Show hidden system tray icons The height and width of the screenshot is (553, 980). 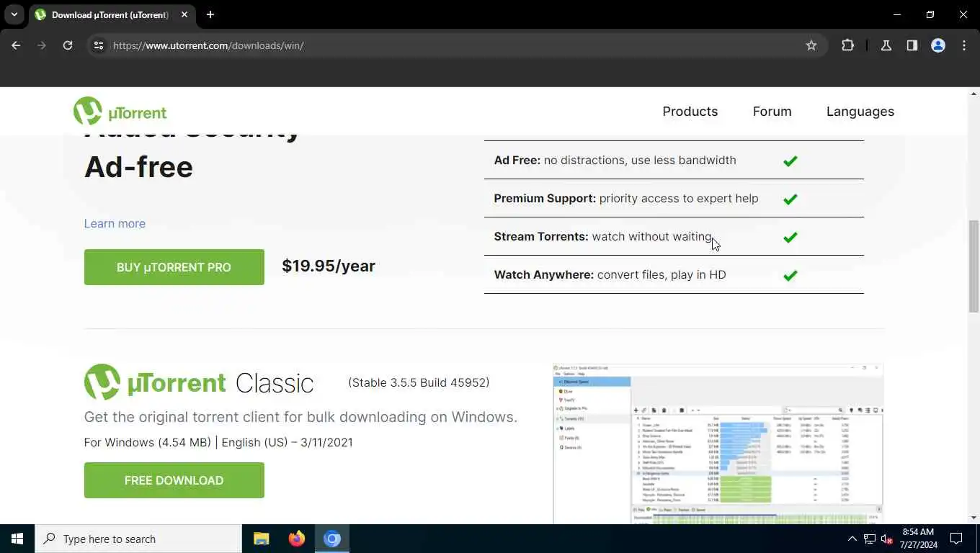852,539
